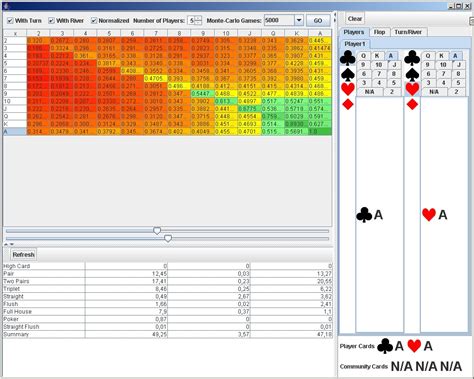Select the highlighted heart suit icon for the second card
The height and width of the screenshot is (379, 474).
point(412,89)
